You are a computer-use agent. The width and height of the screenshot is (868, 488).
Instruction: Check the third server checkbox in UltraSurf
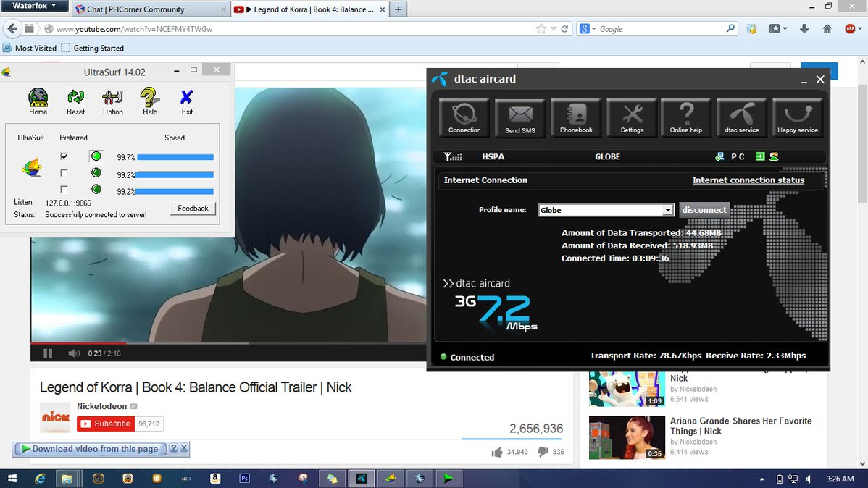[64, 190]
